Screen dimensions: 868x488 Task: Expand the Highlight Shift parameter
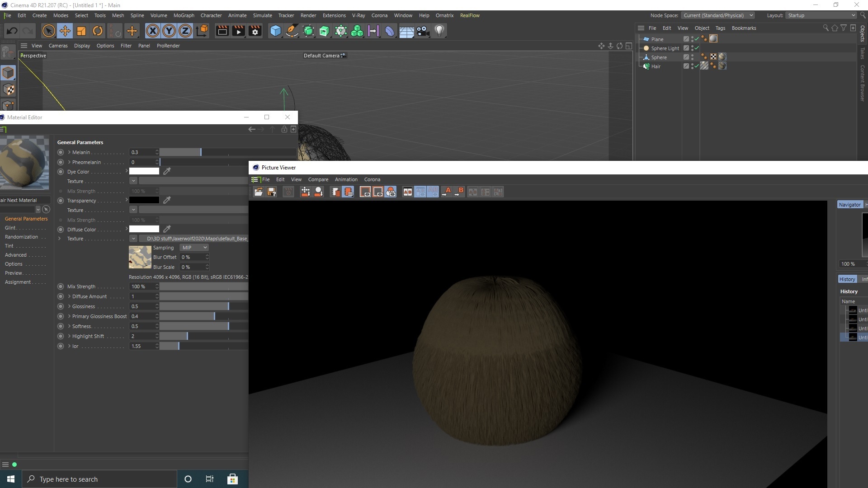click(69, 336)
